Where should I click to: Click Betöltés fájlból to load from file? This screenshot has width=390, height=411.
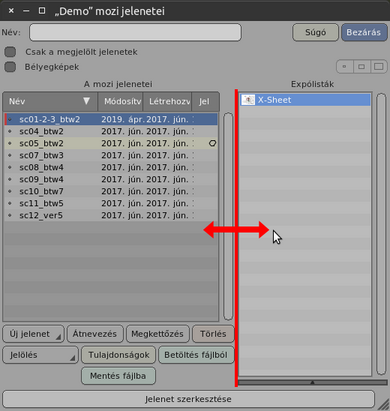coord(196,355)
